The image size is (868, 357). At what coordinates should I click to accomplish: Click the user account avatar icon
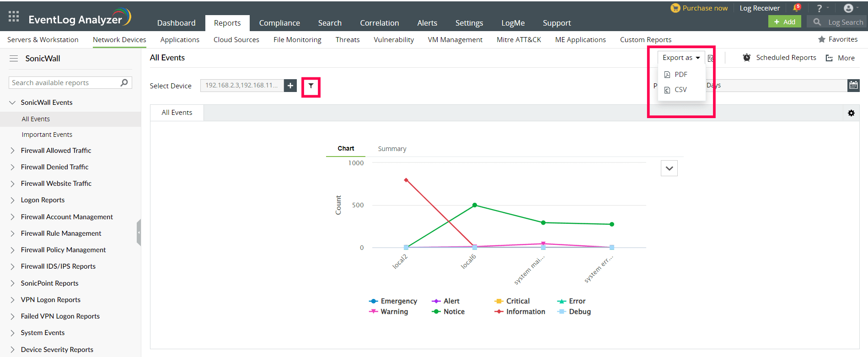[848, 8]
